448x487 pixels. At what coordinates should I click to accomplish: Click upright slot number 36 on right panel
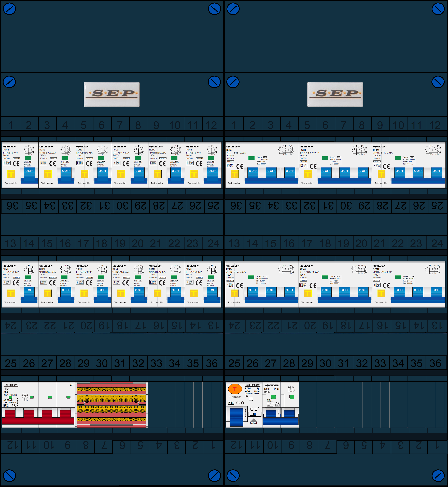tap(435, 363)
